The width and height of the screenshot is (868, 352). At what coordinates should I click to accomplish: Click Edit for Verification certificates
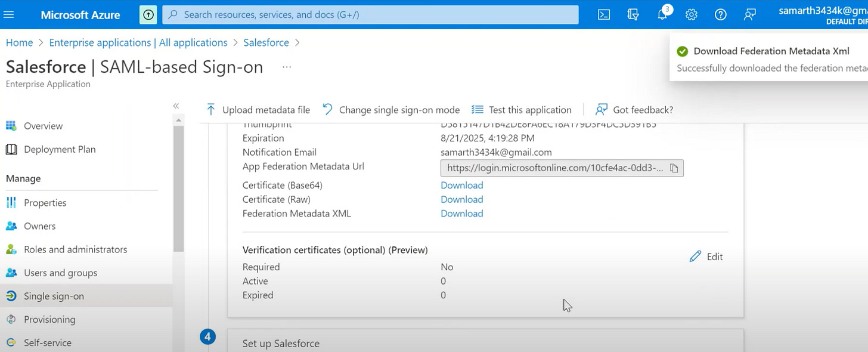(706, 257)
